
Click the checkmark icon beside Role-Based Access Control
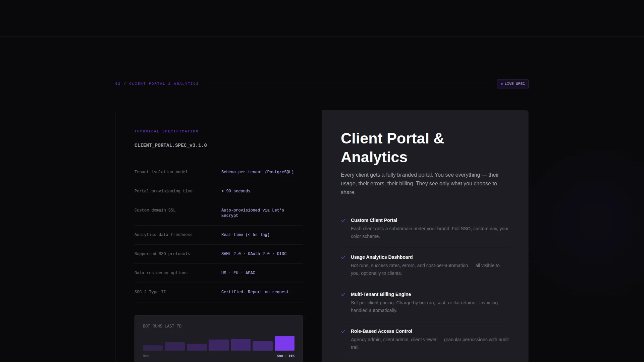pyautogui.click(x=343, y=331)
